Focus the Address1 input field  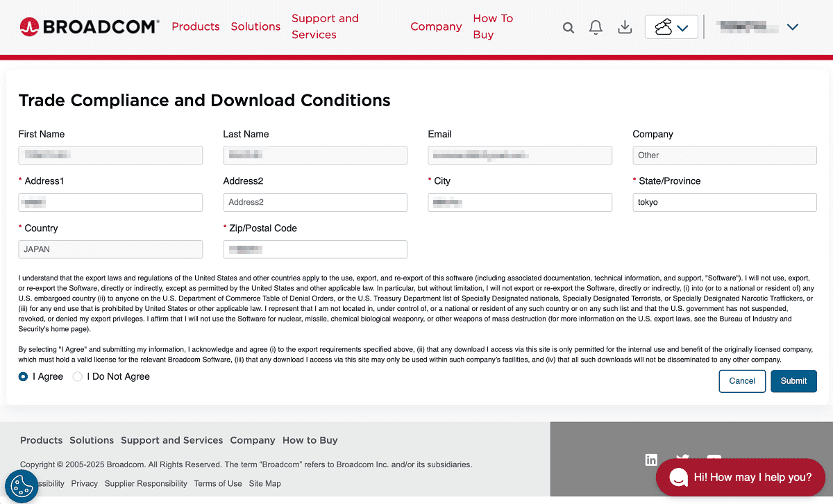coord(110,202)
